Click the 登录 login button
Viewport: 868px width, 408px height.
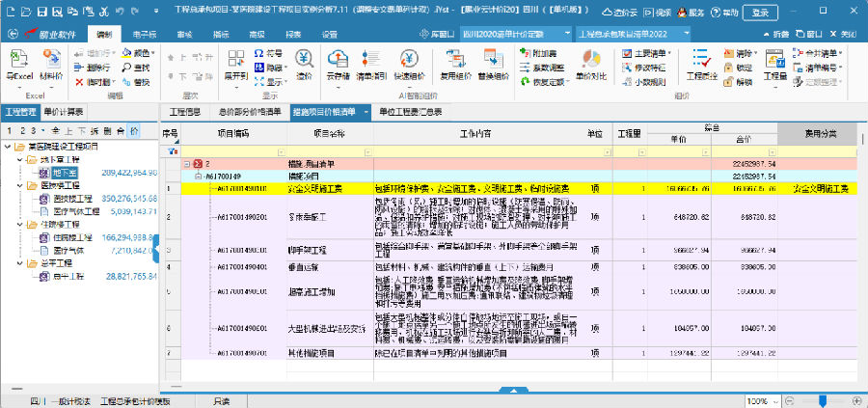(x=760, y=13)
